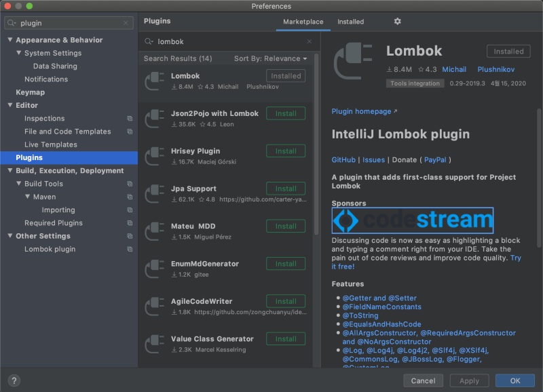The image size is (543, 392).
Task: Collapse the System Settings node
Action: [19, 53]
